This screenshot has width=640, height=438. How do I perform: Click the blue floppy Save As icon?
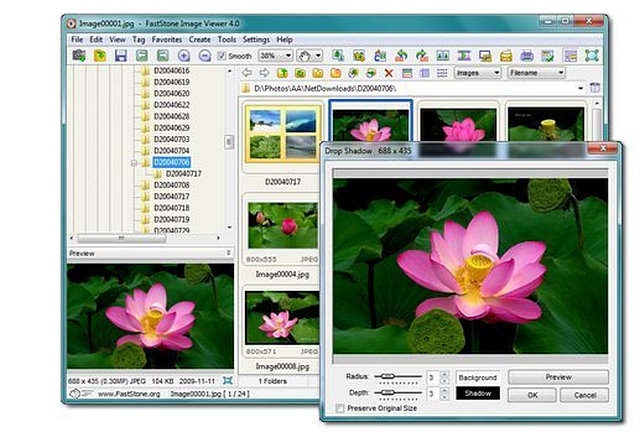coord(121,56)
